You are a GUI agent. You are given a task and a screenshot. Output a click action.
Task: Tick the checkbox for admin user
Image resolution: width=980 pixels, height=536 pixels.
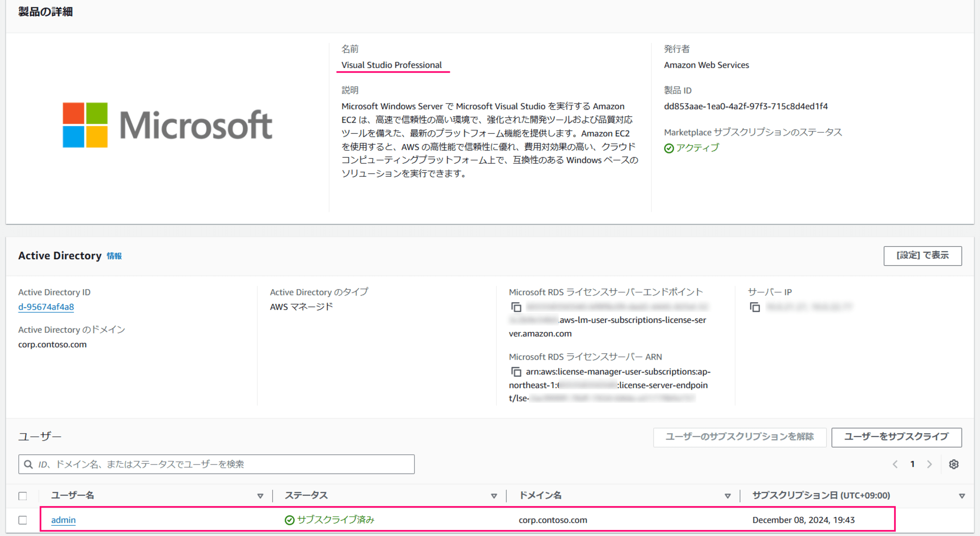(x=23, y=520)
